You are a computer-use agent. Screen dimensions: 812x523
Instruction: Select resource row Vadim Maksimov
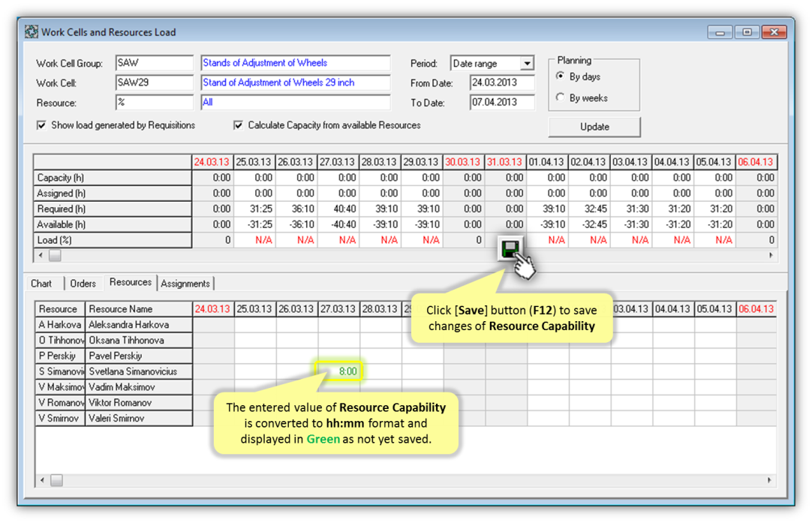(140, 387)
